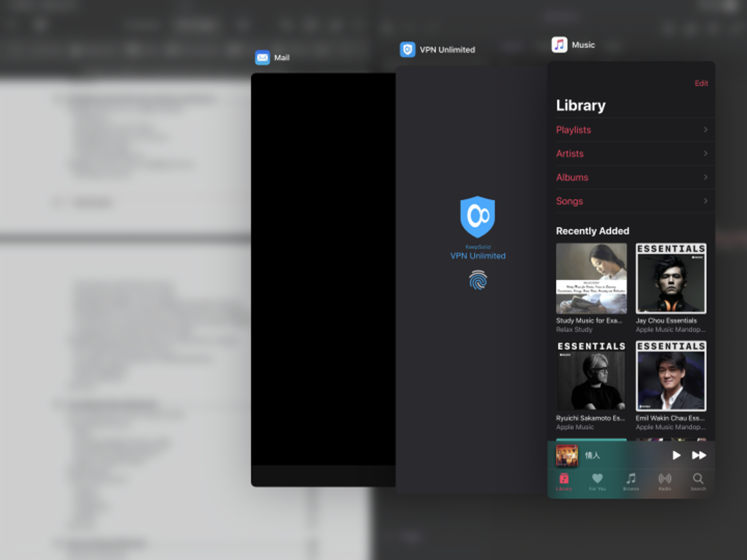Screen dimensions: 747x560
Task: Tap the fingerprint Touch ID icon
Action: point(478,280)
